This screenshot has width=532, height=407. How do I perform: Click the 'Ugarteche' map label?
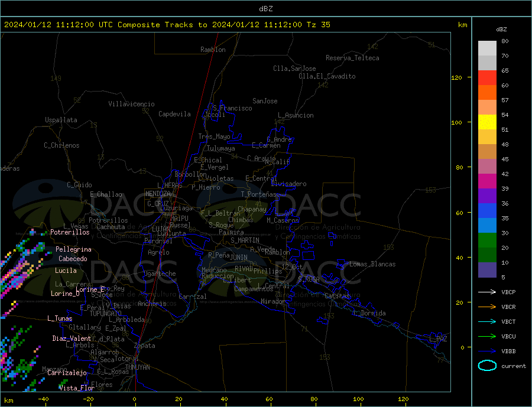(160, 273)
